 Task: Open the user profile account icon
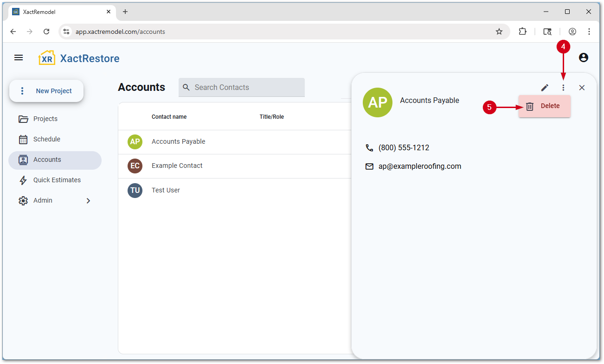coord(584,57)
